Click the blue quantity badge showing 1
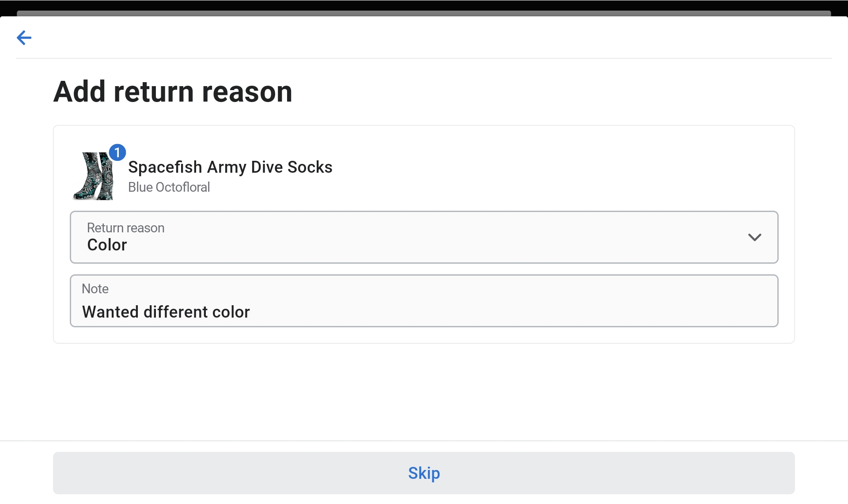This screenshot has height=504, width=848. (117, 152)
